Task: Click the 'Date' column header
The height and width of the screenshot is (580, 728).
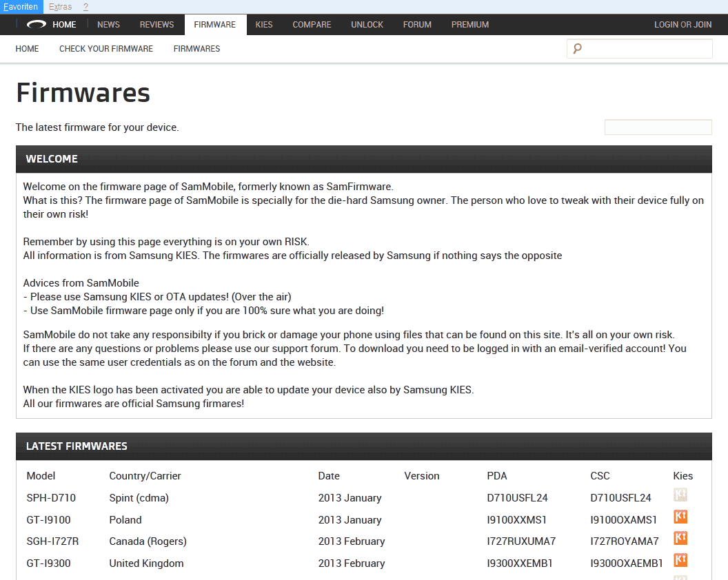Action: [x=329, y=476]
